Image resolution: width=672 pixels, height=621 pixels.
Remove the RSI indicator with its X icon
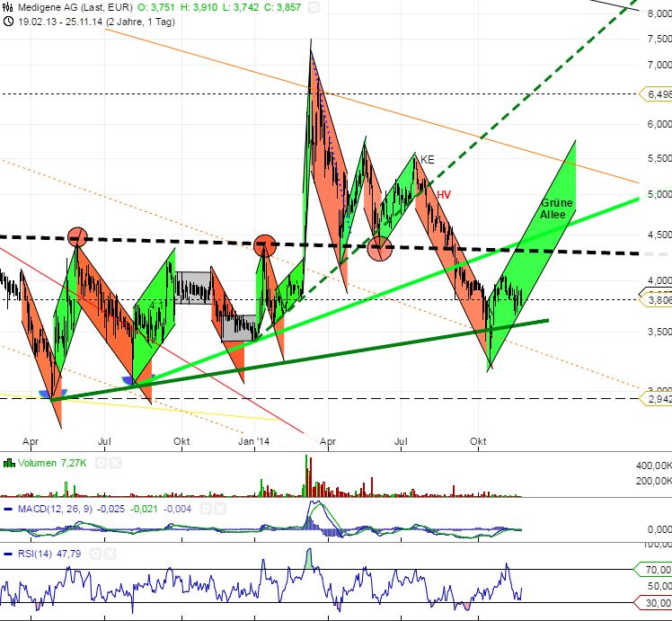(111, 554)
